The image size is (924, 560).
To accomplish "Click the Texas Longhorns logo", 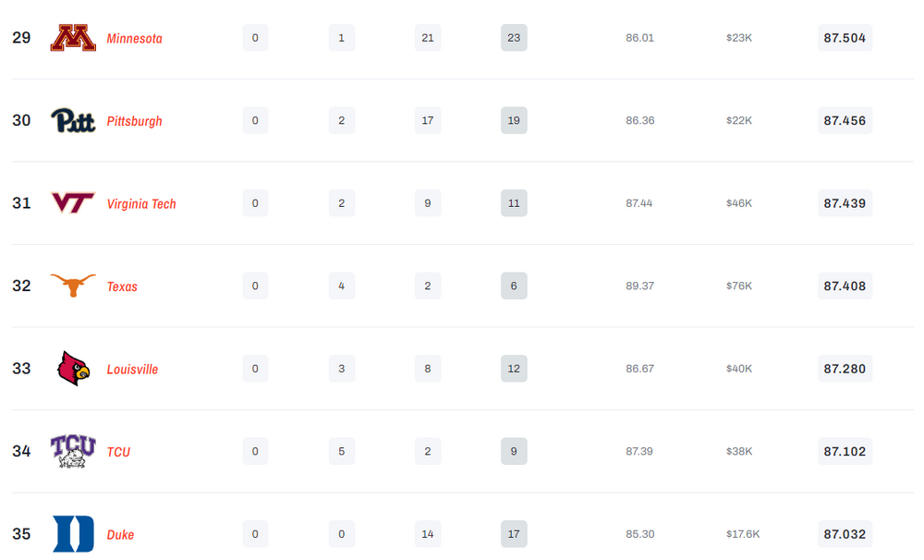I will [73, 286].
